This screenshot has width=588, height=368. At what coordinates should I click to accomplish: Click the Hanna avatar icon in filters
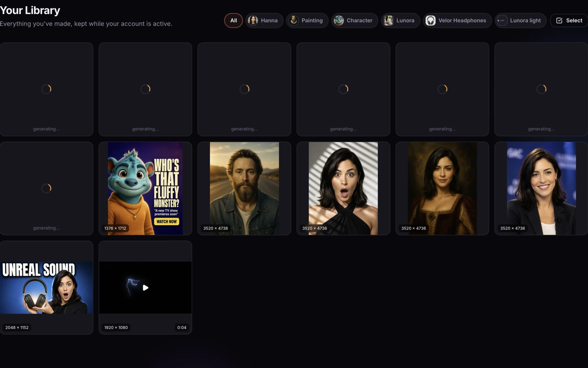(253, 20)
